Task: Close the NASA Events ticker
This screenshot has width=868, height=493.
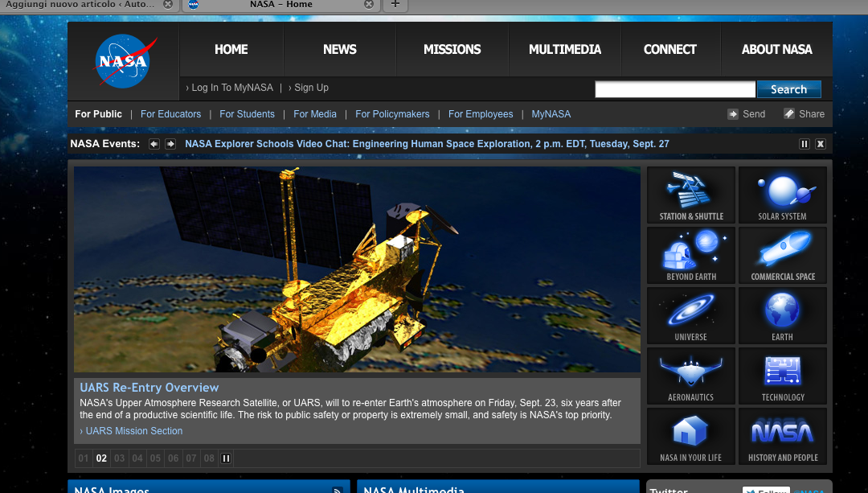Action: [x=821, y=144]
